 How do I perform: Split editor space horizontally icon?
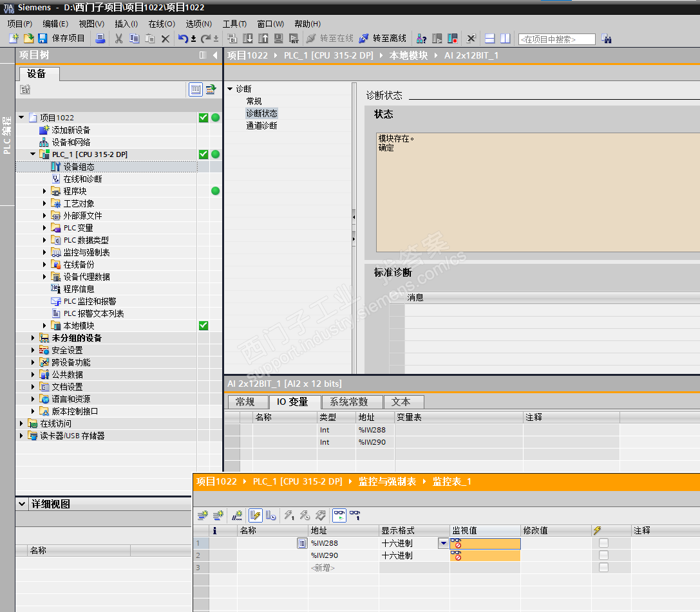pos(489,39)
